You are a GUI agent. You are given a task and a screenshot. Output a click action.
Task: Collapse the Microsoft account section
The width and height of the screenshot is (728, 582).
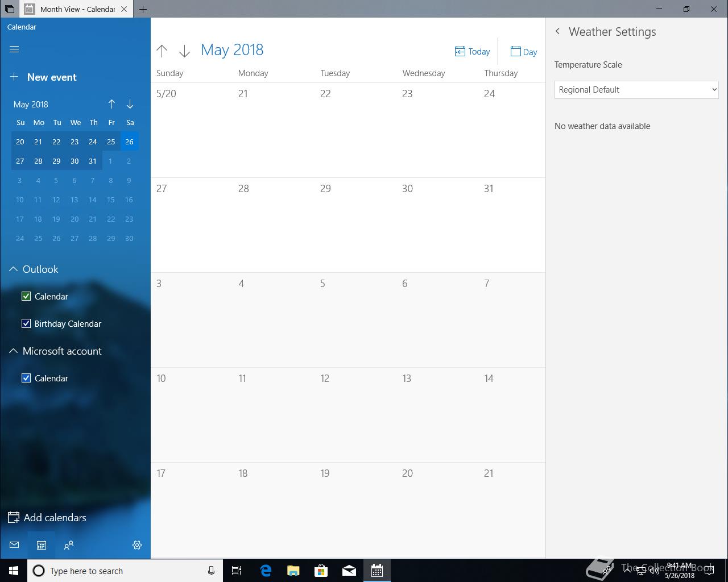coord(14,351)
